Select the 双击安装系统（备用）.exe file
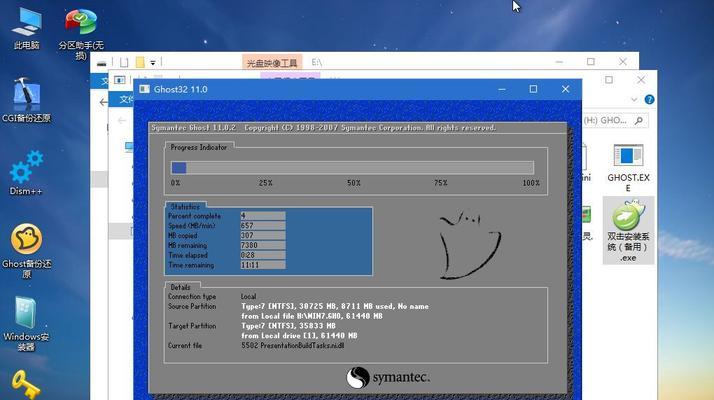The image size is (714, 400). pyautogui.click(x=628, y=231)
